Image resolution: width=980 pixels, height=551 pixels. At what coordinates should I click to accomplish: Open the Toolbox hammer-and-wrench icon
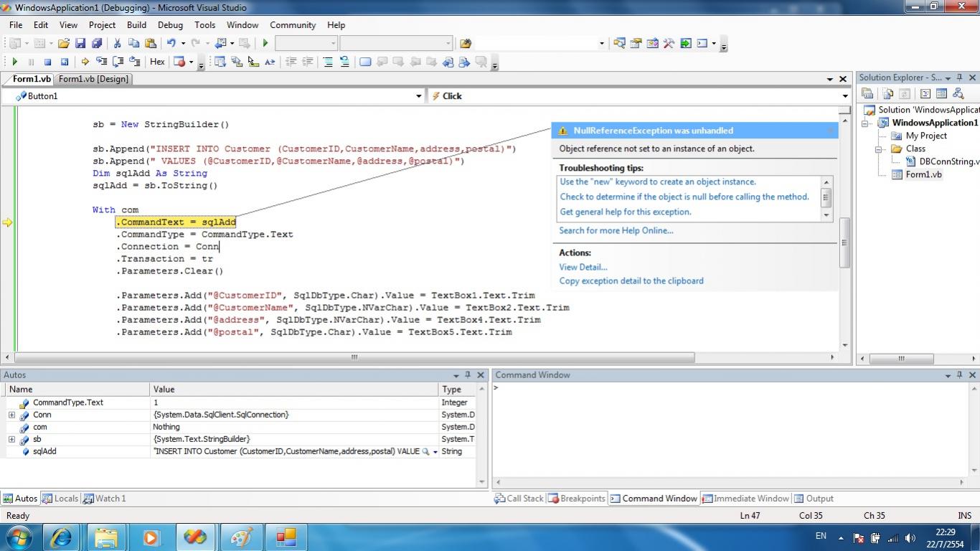tap(669, 44)
